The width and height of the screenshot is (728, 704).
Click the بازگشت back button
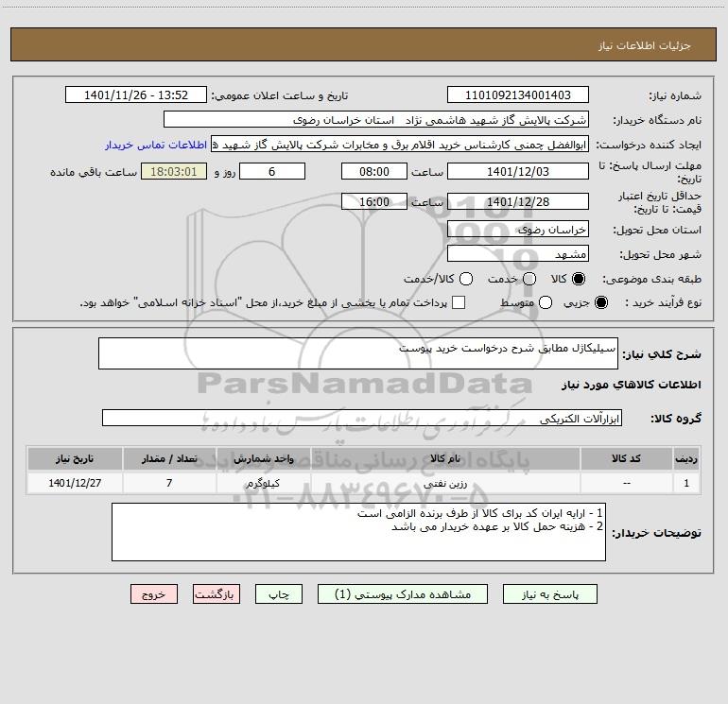[x=217, y=594]
